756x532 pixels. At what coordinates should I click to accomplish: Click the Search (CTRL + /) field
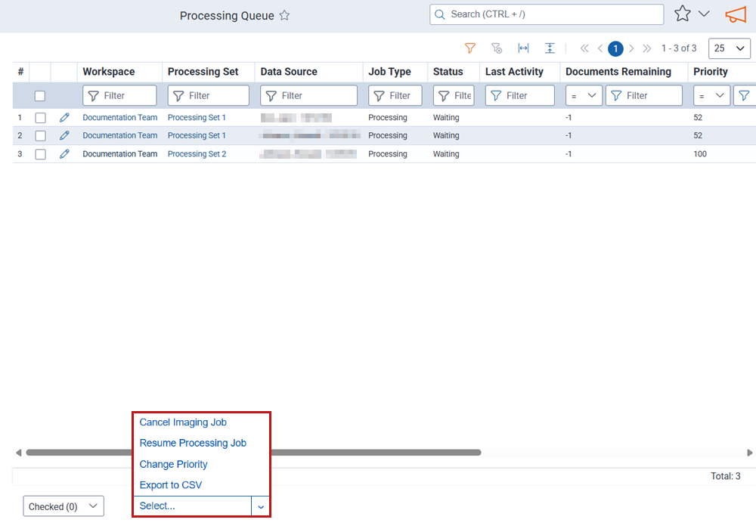[547, 14]
